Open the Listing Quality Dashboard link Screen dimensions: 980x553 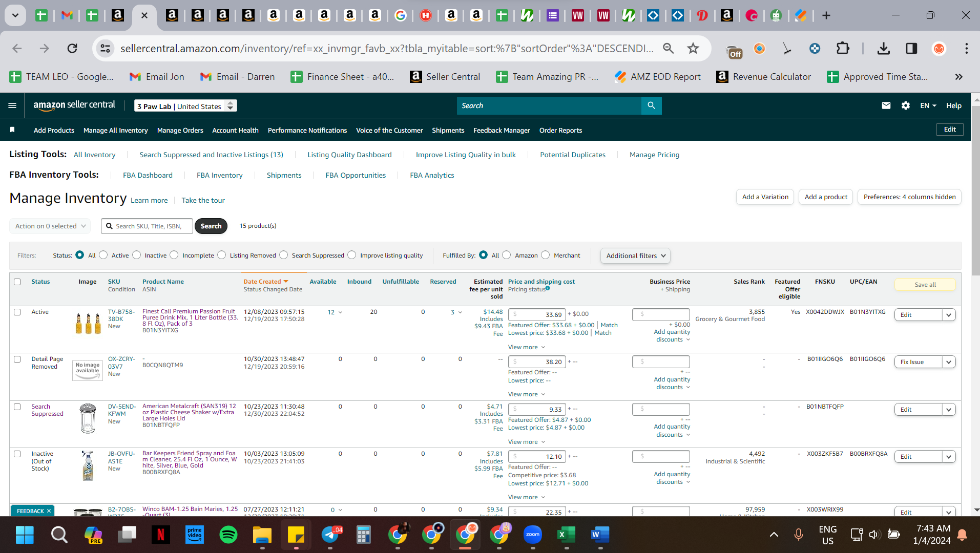pyautogui.click(x=349, y=155)
